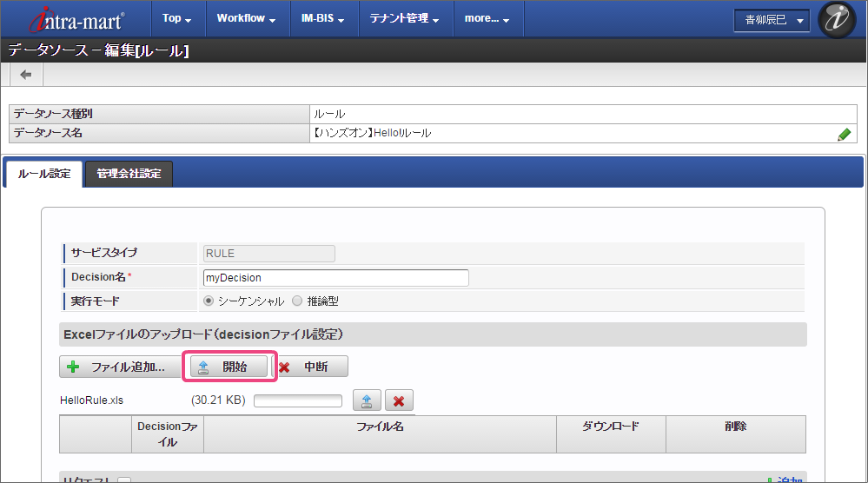
Task: Click the (30.21 KB) file size text
Action: 218,400
